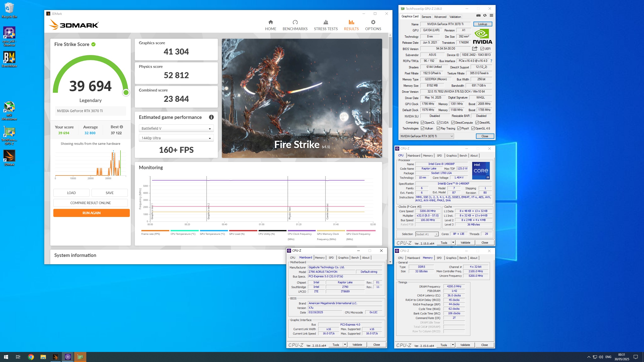644x362 pixels.
Task: Open STRESS TESTS section in 3DMark
Action: (x=326, y=25)
